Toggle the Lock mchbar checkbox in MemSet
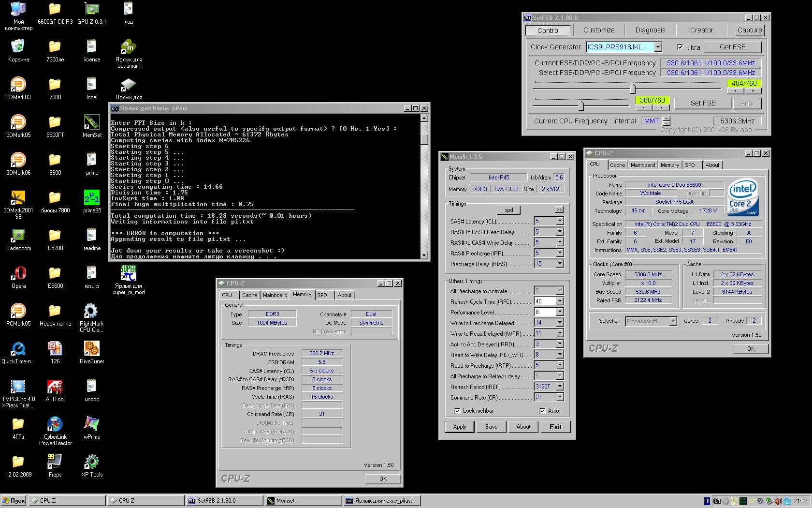The image size is (812, 508). 457,411
